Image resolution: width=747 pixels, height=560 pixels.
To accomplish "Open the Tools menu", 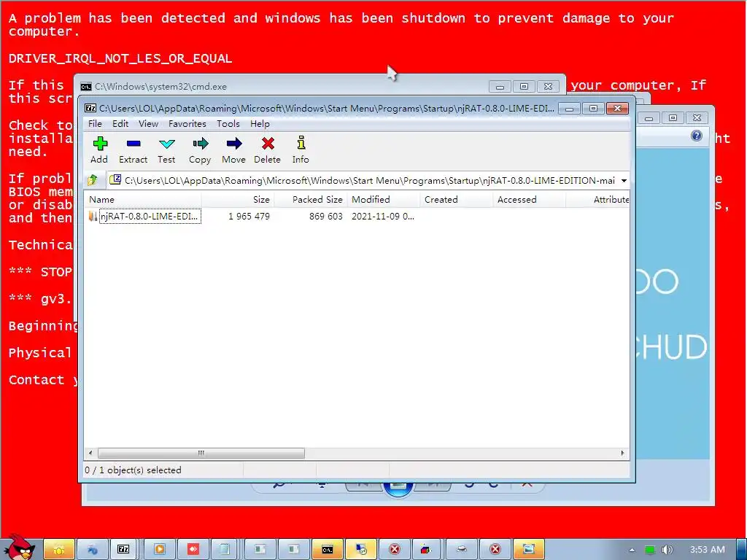I will pyautogui.click(x=228, y=124).
